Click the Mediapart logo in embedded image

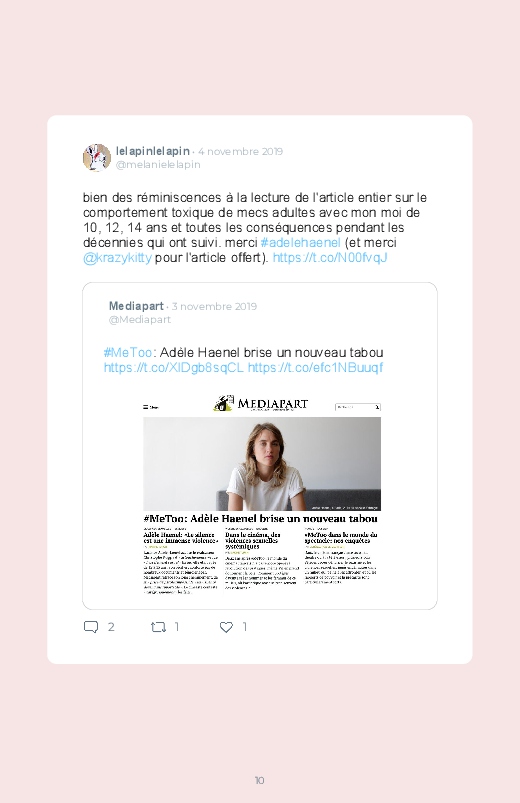click(260, 404)
